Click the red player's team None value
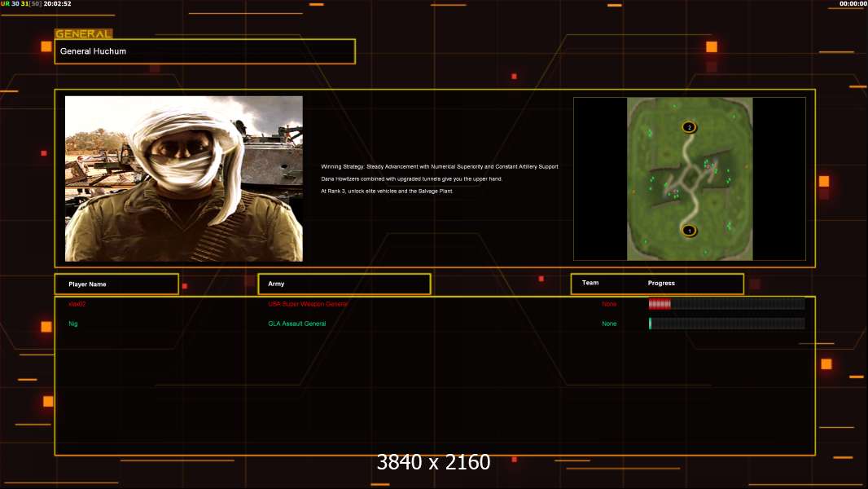Viewport: 868px width, 489px height. pos(609,304)
